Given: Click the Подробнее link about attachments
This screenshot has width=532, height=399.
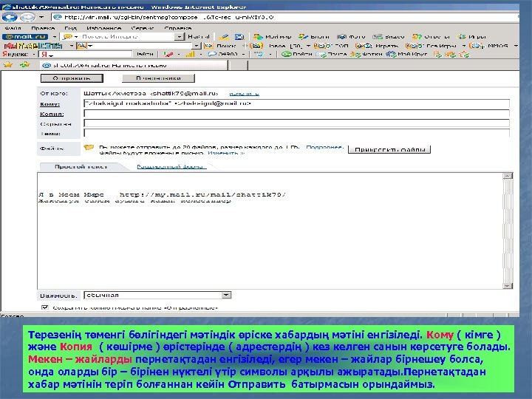Looking at the screenshot, I should pyautogui.click(x=324, y=147).
